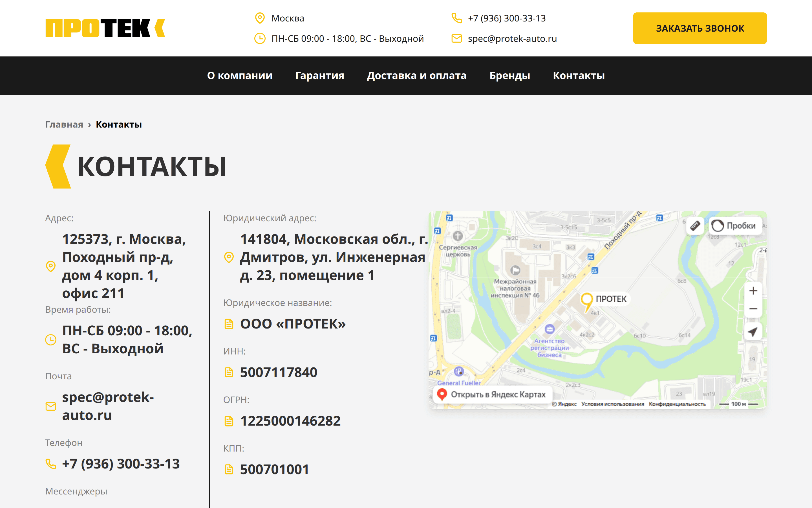
Task: Click the Сергиевская церковь map marker
Action: tap(458, 236)
